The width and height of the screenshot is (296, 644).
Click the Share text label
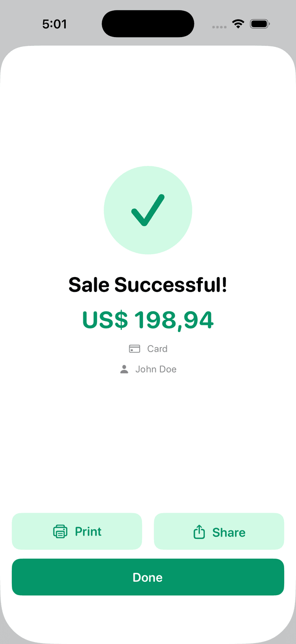pyautogui.click(x=229, y=532)
